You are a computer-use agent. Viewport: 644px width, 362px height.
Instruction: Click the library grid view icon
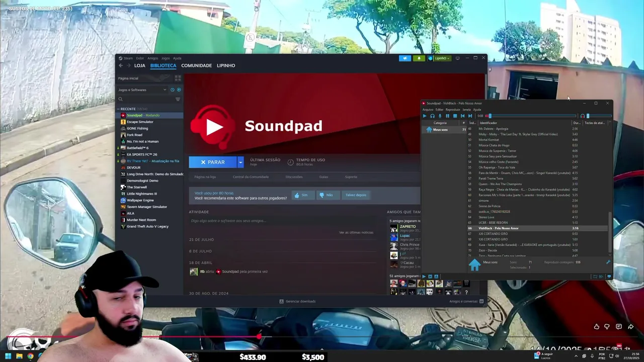click(178, 78)
